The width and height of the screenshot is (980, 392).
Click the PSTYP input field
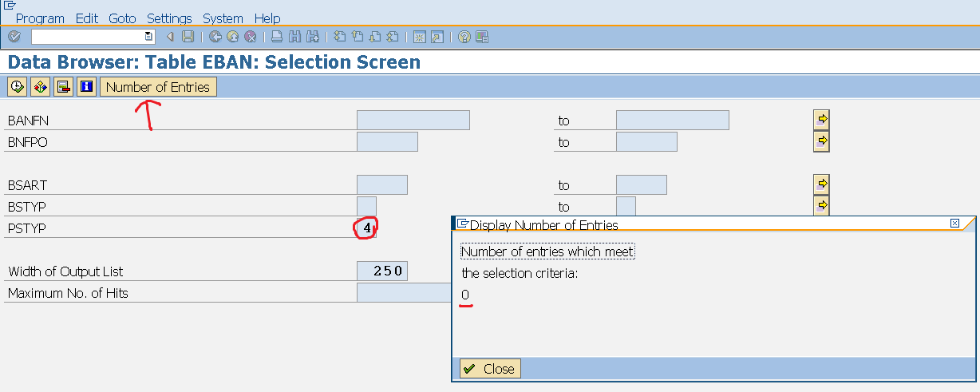tap(366, 228)
